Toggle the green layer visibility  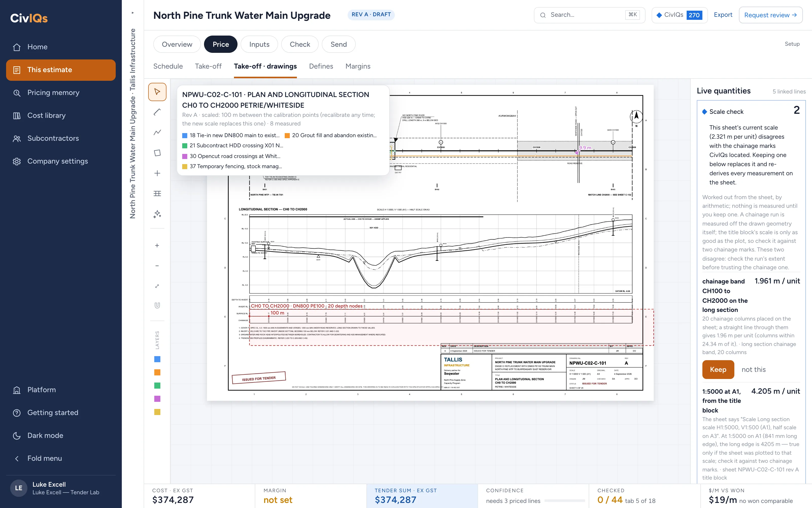click(x=157, y=386)
